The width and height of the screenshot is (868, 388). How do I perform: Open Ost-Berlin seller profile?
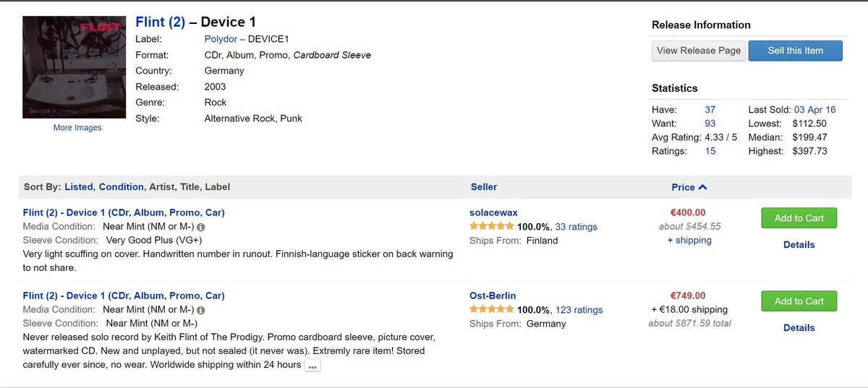(x=493, y=296)
